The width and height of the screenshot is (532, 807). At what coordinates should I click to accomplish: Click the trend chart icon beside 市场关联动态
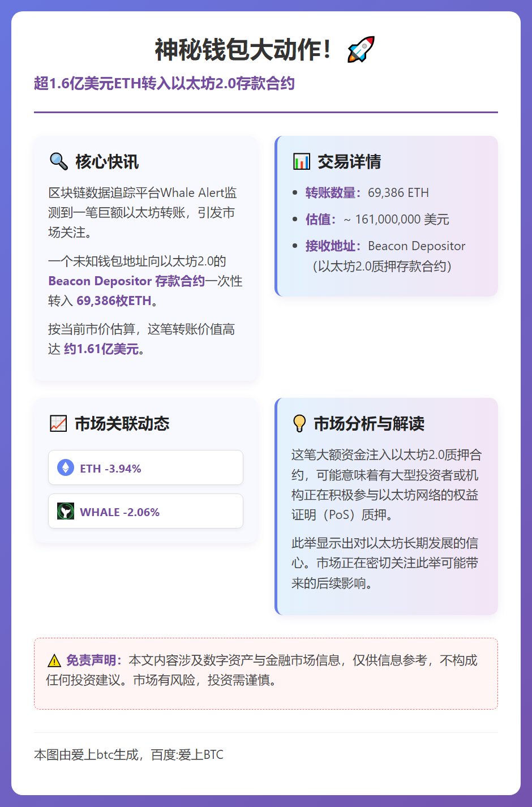click(58, 423)
